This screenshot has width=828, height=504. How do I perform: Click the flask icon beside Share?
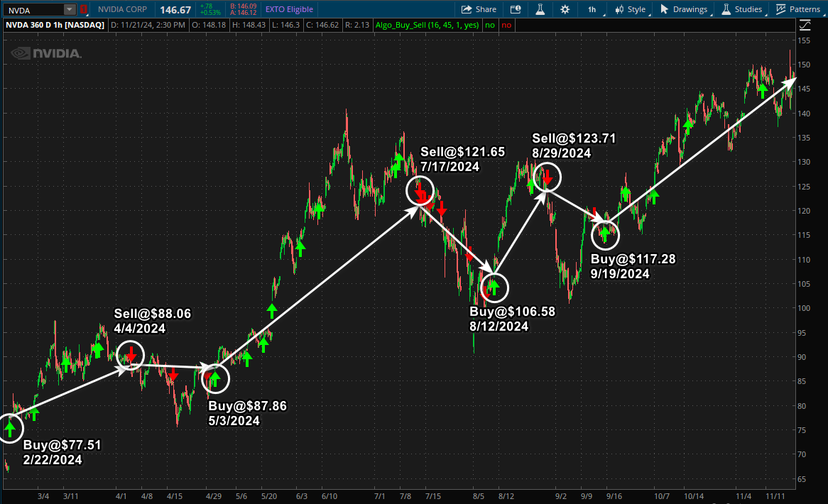tap(540, 9)
